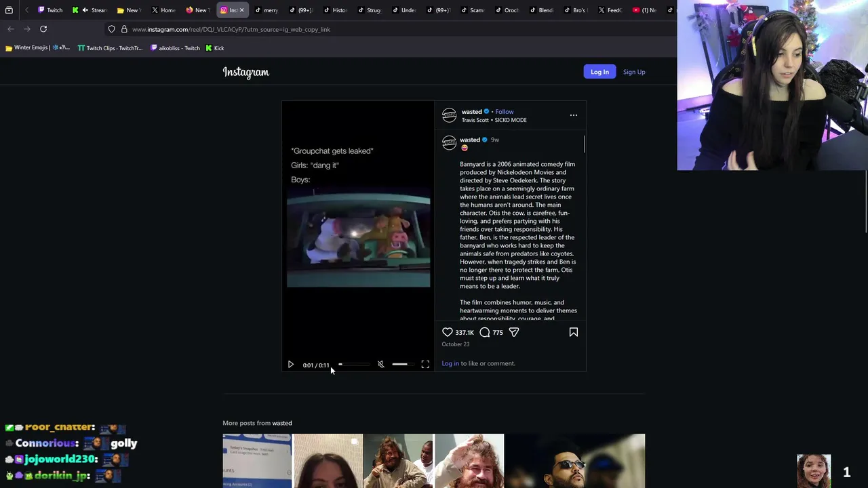Open the Winter Emojis bookmark

(37, 48)
